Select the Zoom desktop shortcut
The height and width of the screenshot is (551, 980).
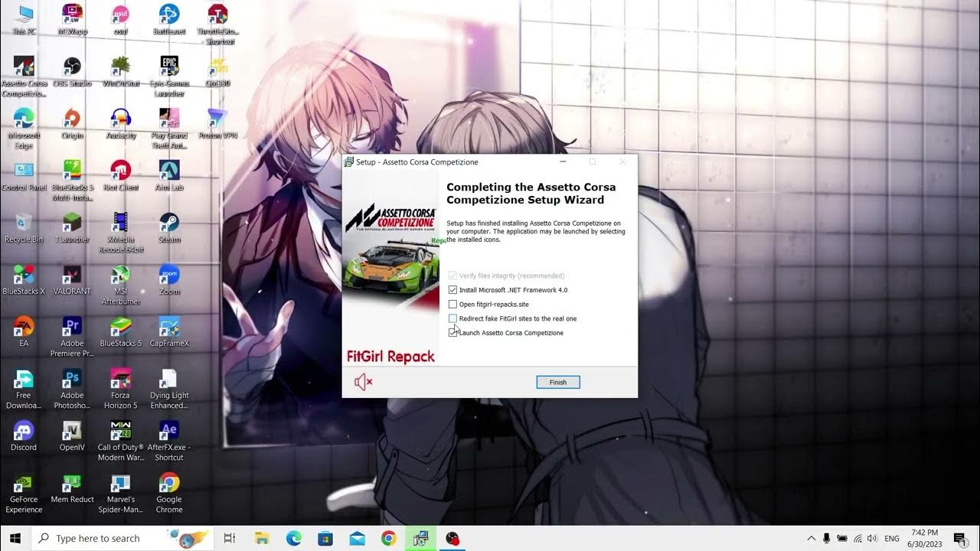tap(169, 280)
